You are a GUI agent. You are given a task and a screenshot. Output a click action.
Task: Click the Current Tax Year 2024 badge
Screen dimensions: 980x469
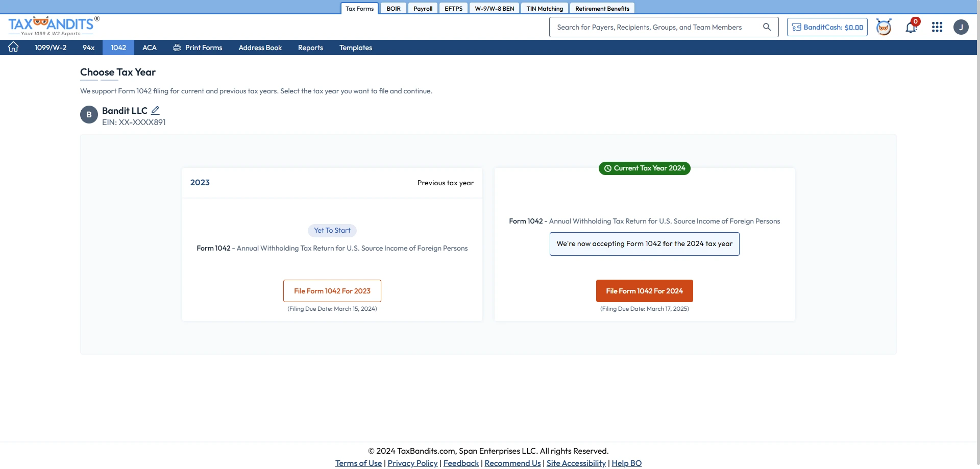(x=645, y=168)
